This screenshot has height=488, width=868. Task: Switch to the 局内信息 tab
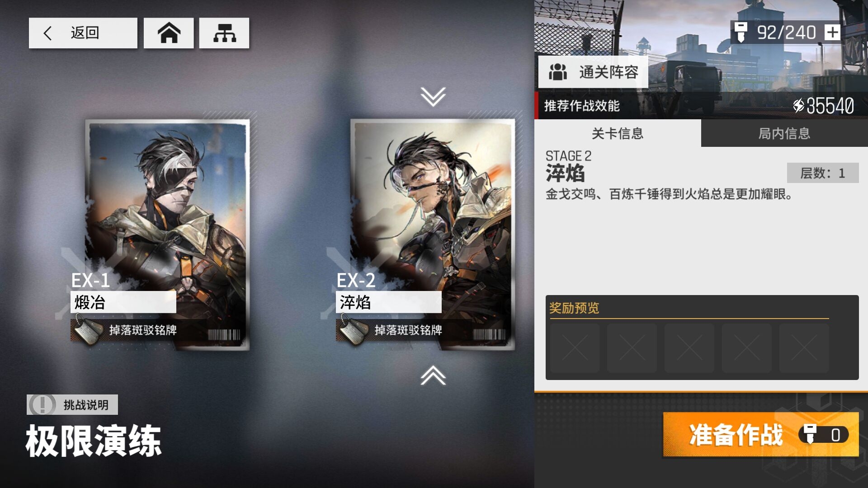click(x=784, y=133)
